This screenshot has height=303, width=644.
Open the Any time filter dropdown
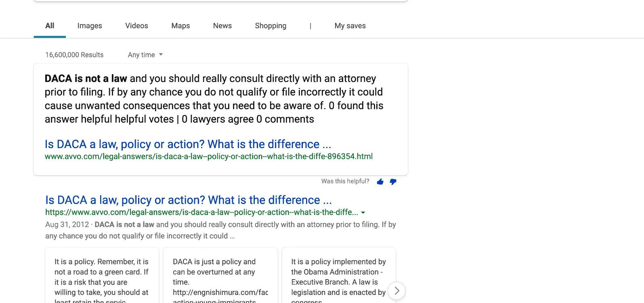pyautogui.click(x=145, y=55)
